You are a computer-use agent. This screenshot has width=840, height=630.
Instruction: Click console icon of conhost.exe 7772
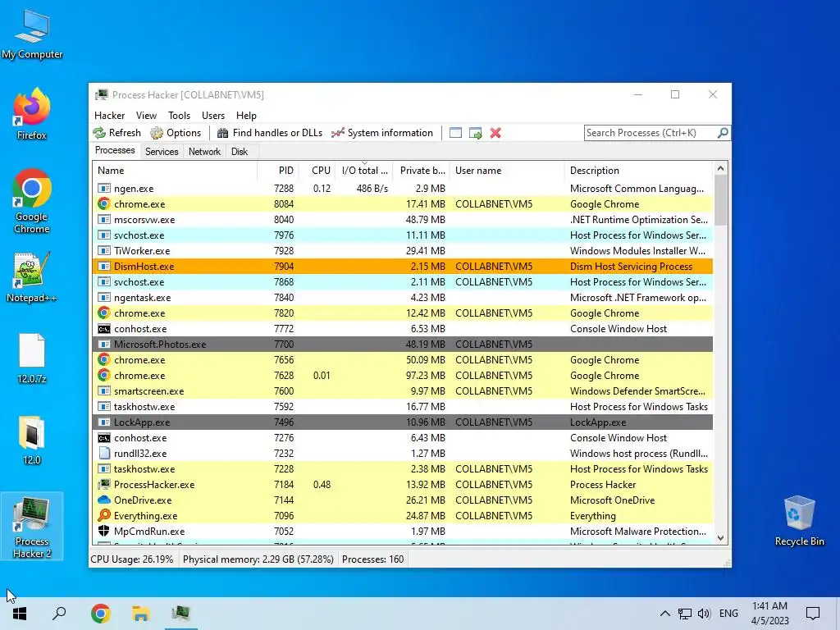(x=104, y=329)
